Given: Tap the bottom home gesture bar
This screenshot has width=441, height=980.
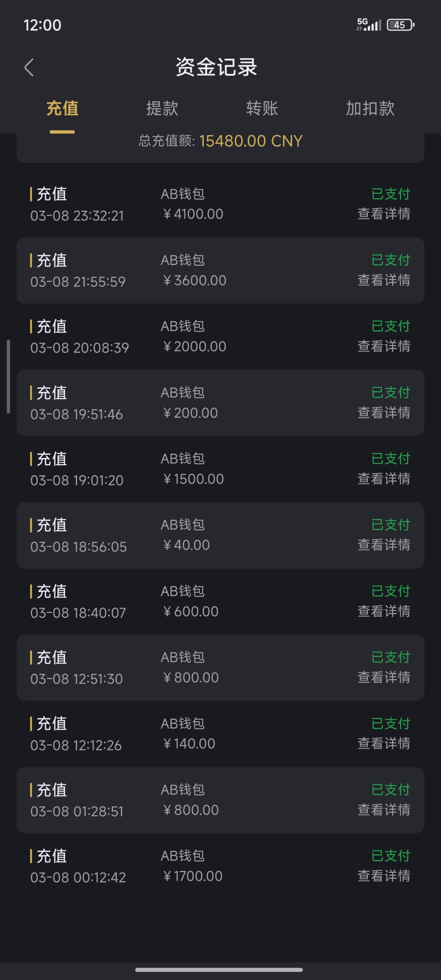Looking at the screenshot, I should 219,969.
